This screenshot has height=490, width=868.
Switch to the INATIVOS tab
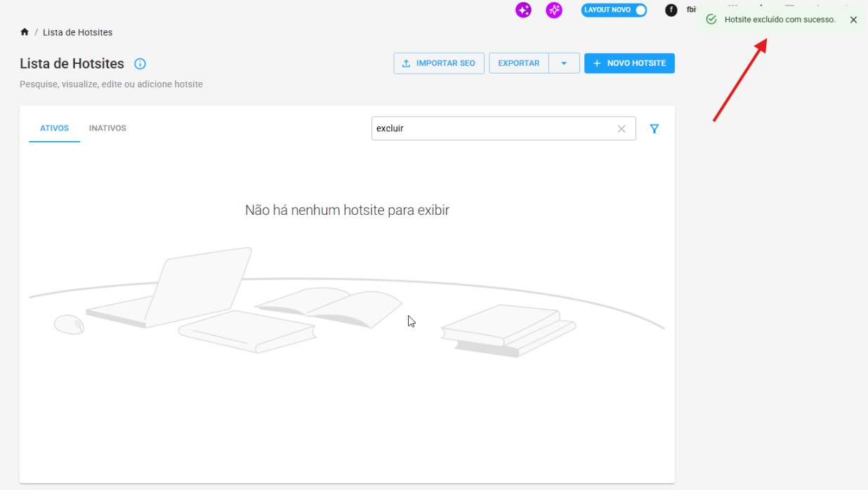click(x=107, y=128)
